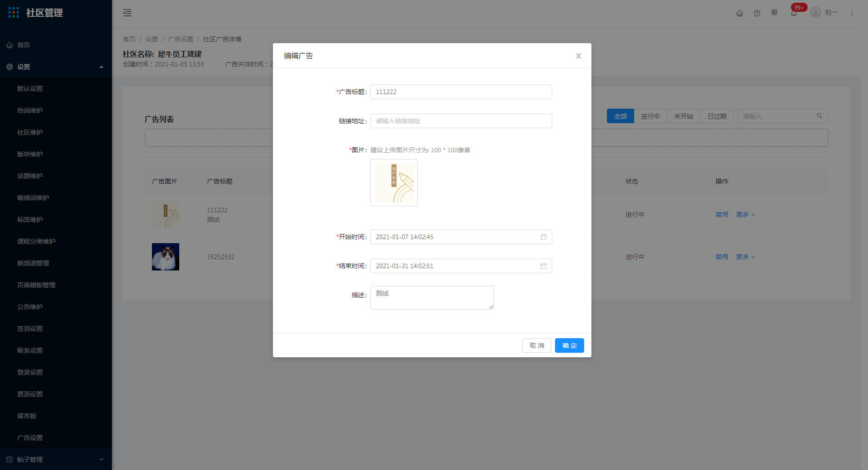
Task: Click the 首页 sidebar menu item
Action: click(56, 45)
